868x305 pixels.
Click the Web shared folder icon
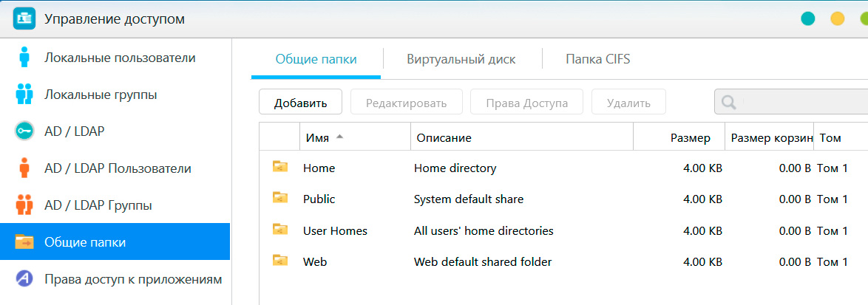279,261
